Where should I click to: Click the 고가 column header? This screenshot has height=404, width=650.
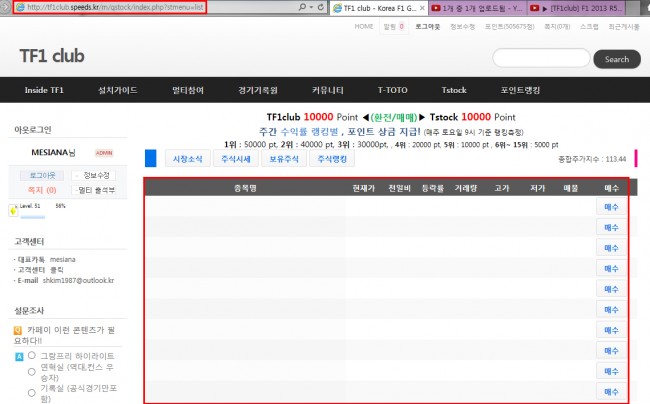click(502, 188)
